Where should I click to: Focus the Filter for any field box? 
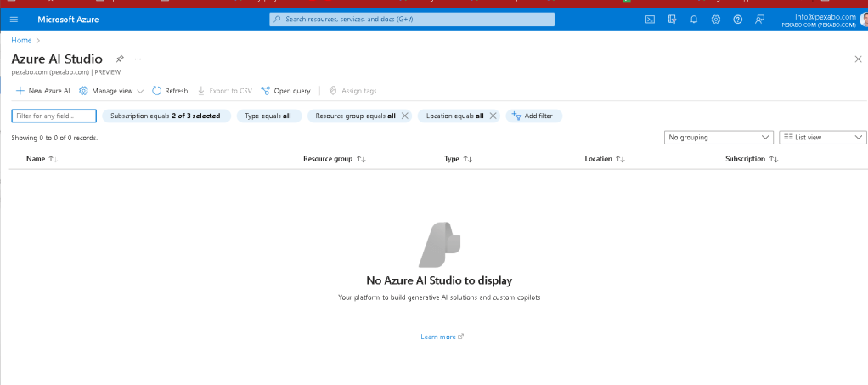54,116
